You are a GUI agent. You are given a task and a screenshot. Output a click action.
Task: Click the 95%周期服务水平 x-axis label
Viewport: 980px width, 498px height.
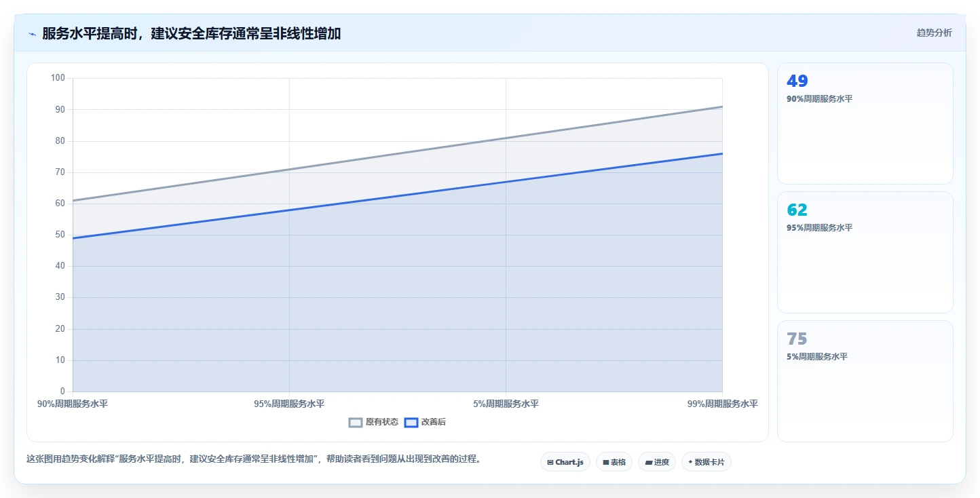(x=289, y=404)
